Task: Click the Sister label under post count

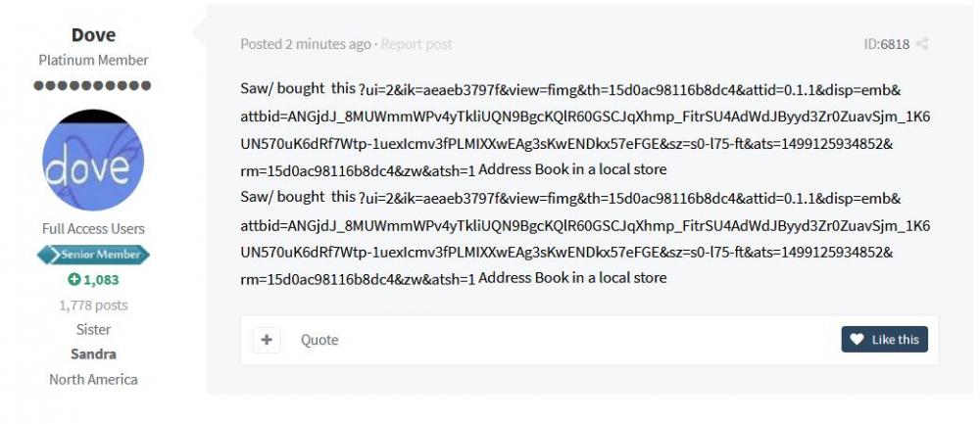Action: click(94, 329)
